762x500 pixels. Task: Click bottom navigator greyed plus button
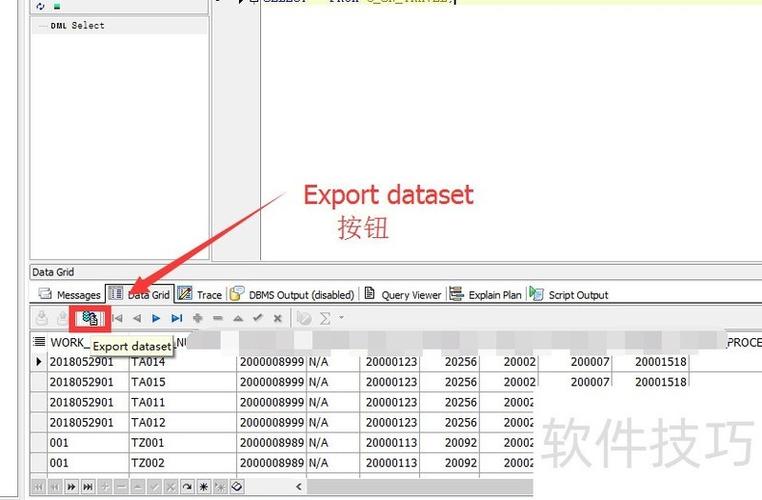point(105,486)
